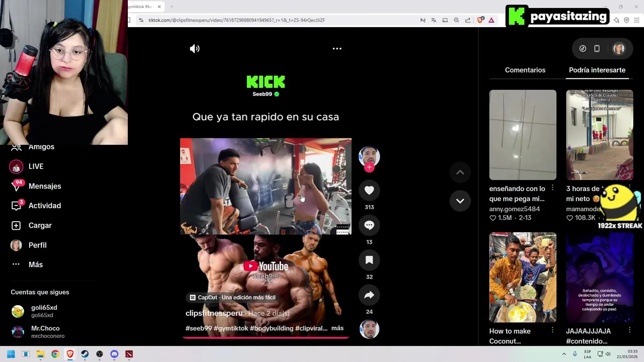Viewport: 644px width, 362px height.
Task: Follow creator with red plus button
Action: 369,167
